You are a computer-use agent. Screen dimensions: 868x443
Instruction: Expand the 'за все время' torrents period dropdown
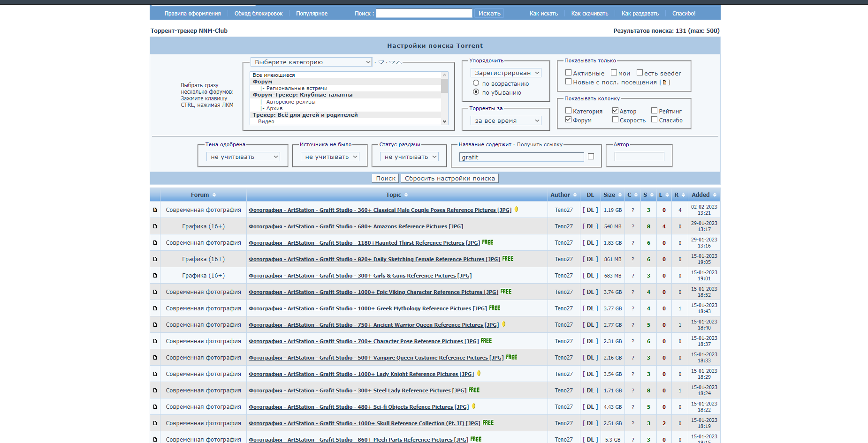(506, 120)
